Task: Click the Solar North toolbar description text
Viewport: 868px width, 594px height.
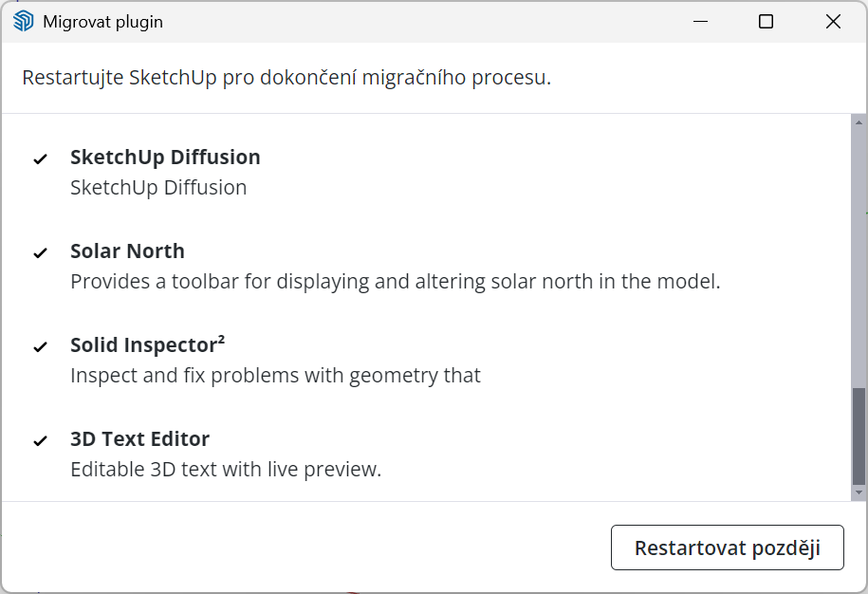Action: coord(395,282)
